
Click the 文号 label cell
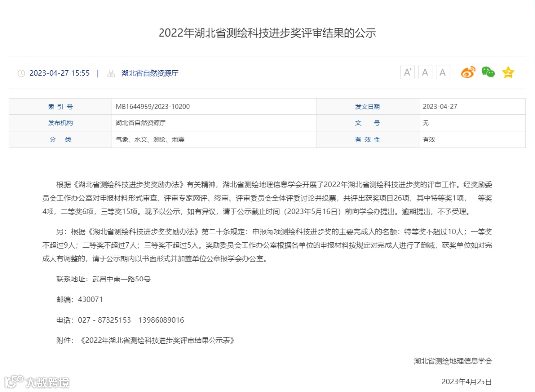(x=368, y=123)
